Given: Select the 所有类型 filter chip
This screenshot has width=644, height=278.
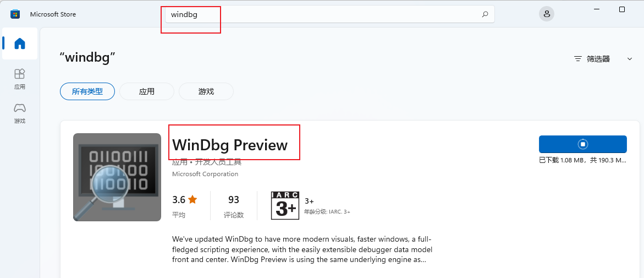Looking at the screenshot, I should tap(87, 91).
